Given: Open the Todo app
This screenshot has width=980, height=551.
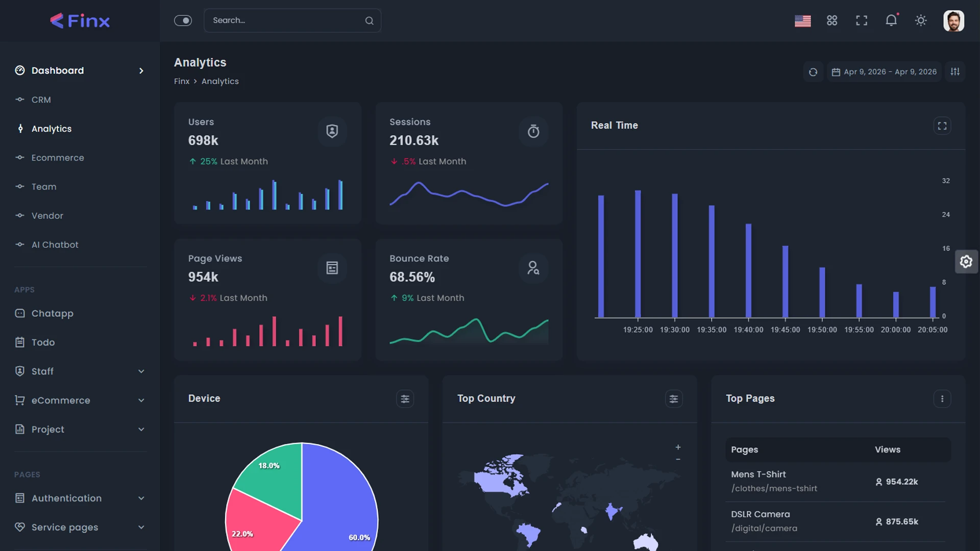Looking at the screenshot, I should [43, 342].
